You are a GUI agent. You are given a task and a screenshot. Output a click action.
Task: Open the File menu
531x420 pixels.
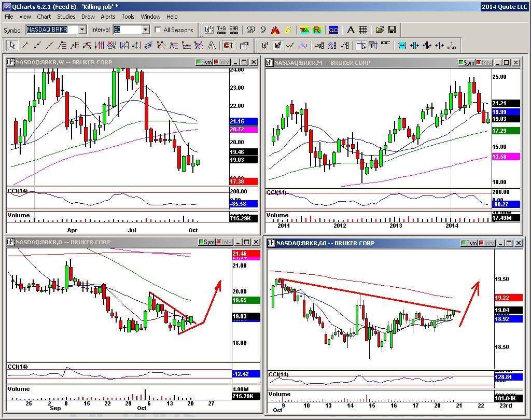(9, 17)
